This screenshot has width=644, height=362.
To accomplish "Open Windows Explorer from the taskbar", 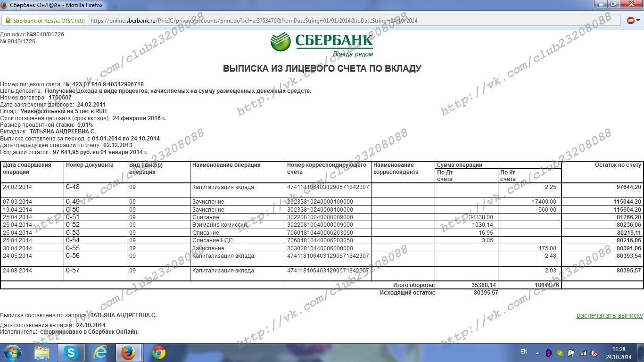I will pyautogui.click(x=42, y=353).
